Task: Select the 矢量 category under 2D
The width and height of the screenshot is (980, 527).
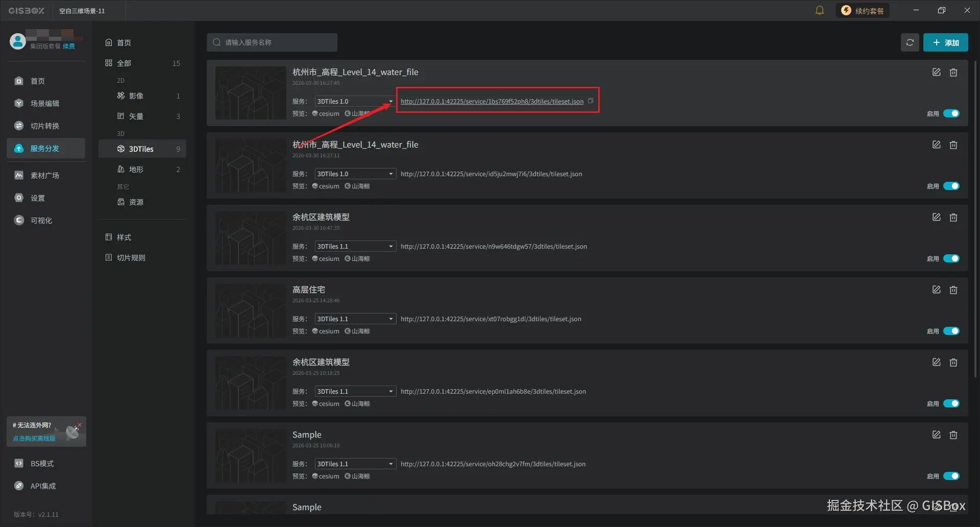Action: tap(136, 116)
